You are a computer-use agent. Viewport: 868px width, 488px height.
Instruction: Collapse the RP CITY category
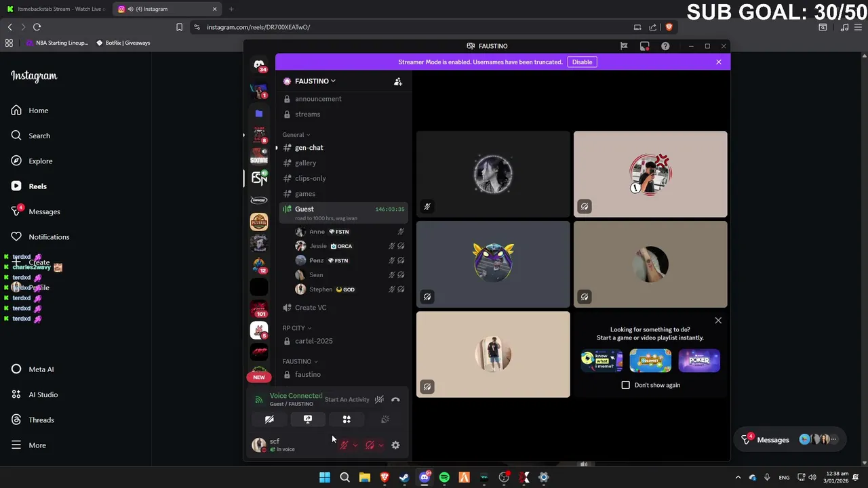pos(296,328)
